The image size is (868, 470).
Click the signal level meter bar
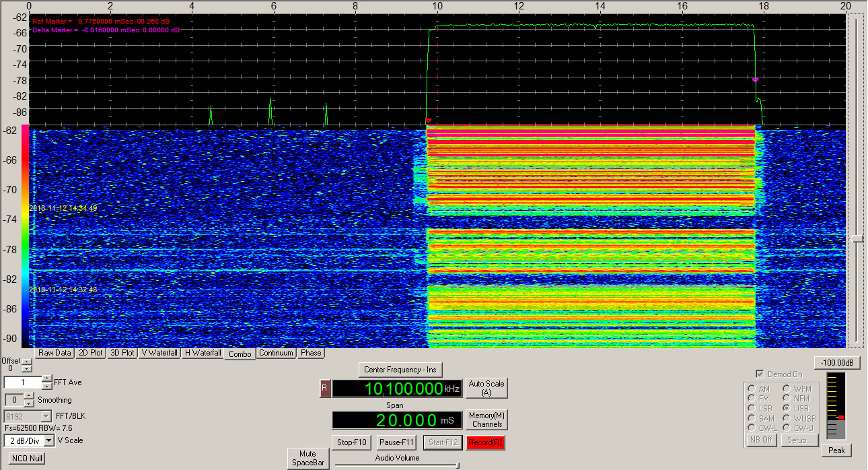point(835,406)
